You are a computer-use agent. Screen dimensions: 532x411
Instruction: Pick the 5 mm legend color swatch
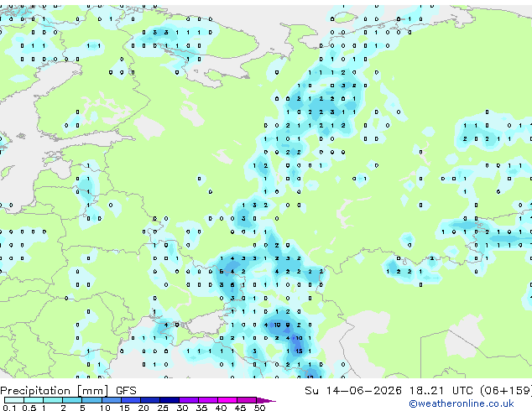coord(91,400)
